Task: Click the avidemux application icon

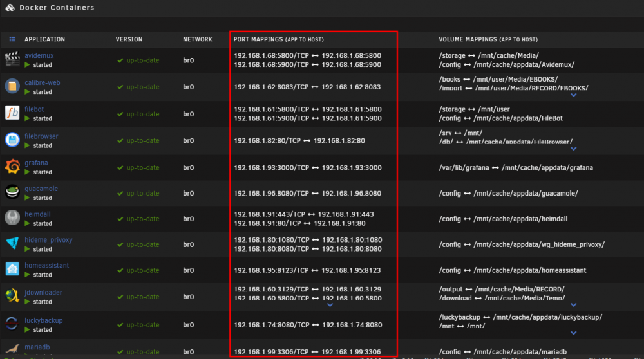Action: [x=12, y=59]
